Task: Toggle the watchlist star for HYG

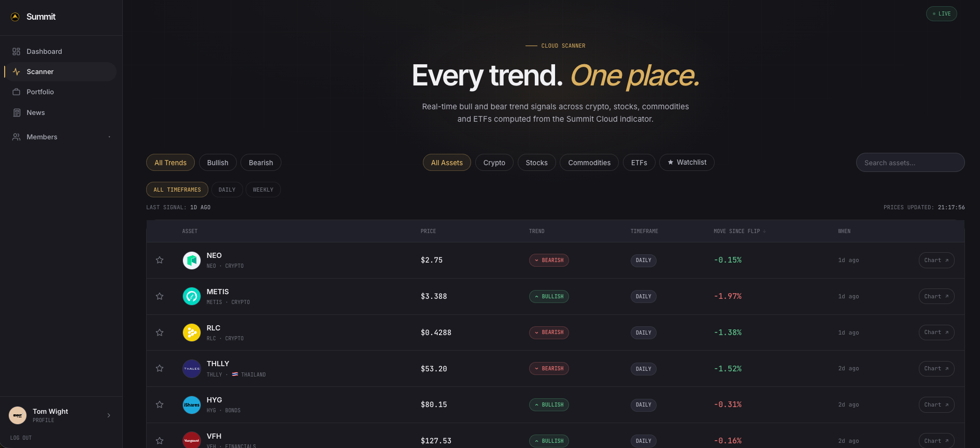Action: (160, 404)
